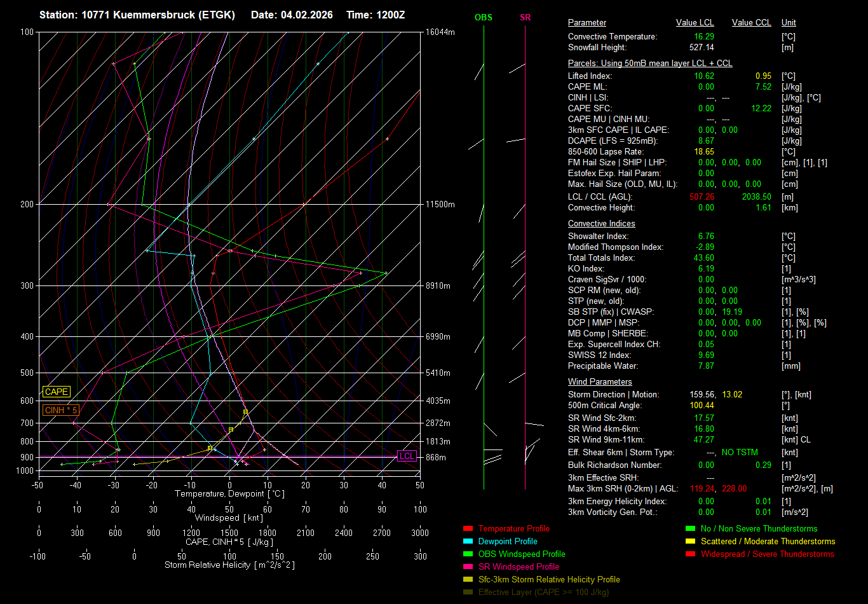
Task: Click the Effective Layer legend swatch
Action: 468,593
